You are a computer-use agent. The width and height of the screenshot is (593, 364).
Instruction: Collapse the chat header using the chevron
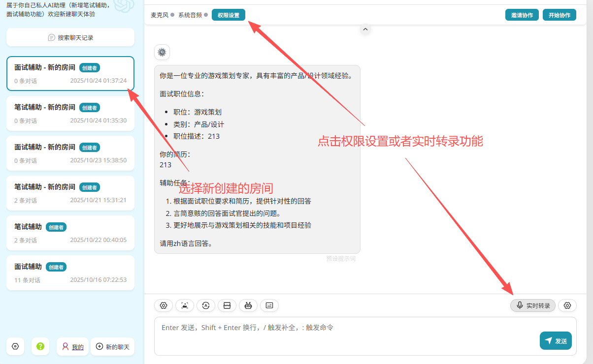coord(365,30)
